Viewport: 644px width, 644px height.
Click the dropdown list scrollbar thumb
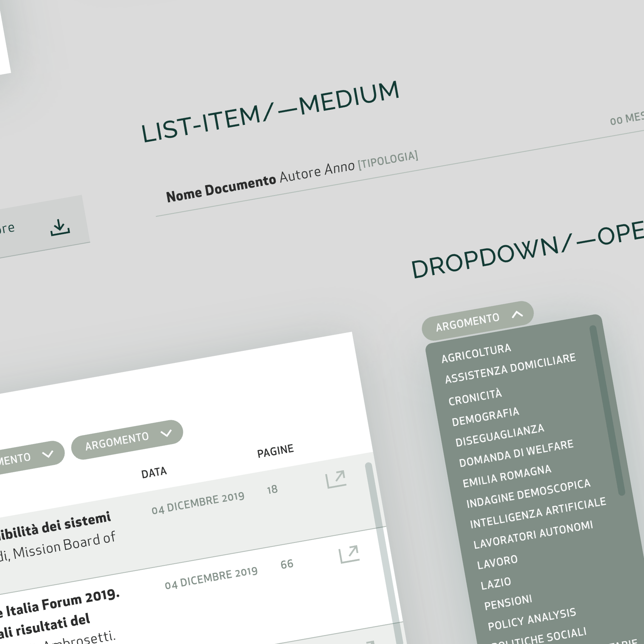point(607,410)
